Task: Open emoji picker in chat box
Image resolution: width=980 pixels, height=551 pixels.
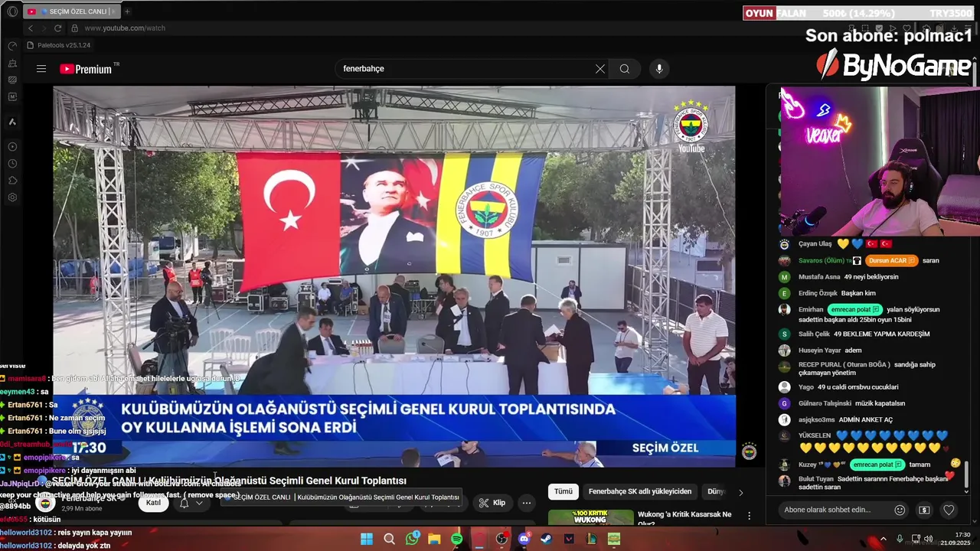Action: click(x=900, y=510)
